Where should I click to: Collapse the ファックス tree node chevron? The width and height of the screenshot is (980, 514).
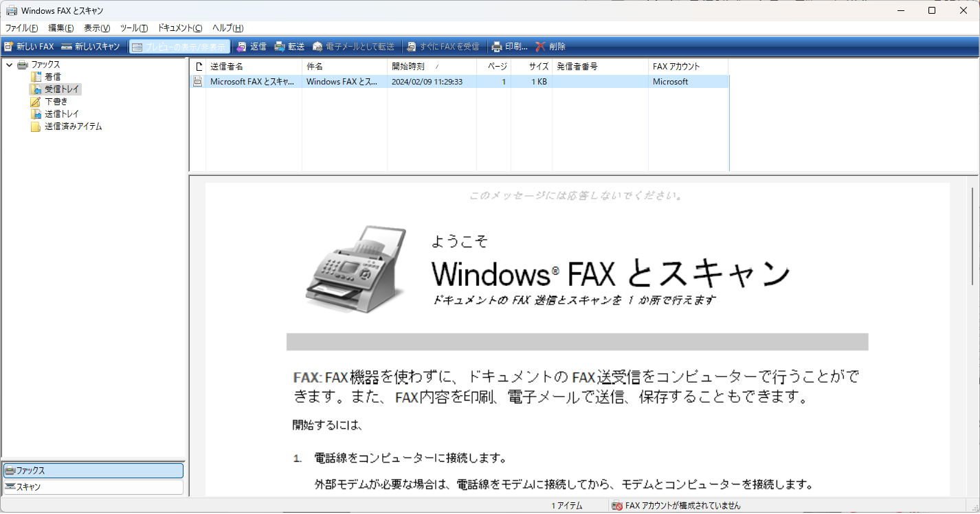[9, 65]
